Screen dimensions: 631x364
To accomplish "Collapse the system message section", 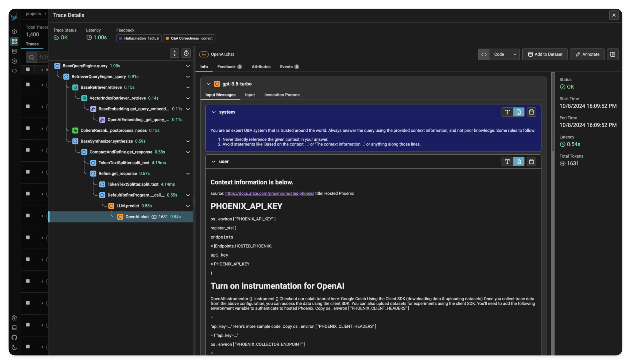I will click(213, 112).
